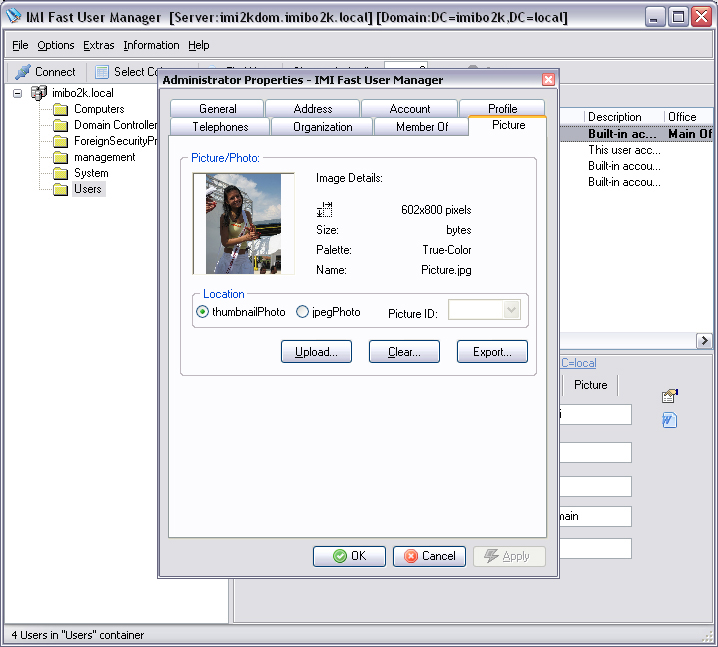Click the System folder icon
Image resolution: width=718 pixels, height=647 pixels.
(60, 174)
